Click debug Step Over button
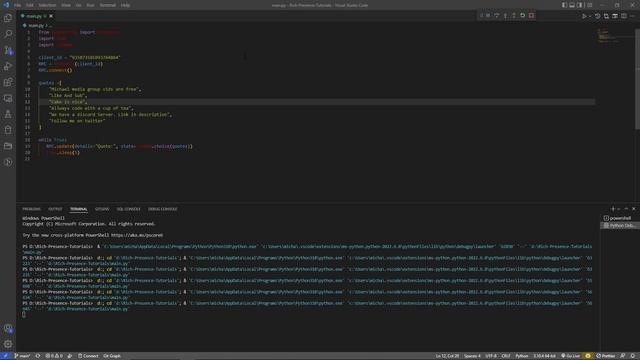 pos(497,16)
